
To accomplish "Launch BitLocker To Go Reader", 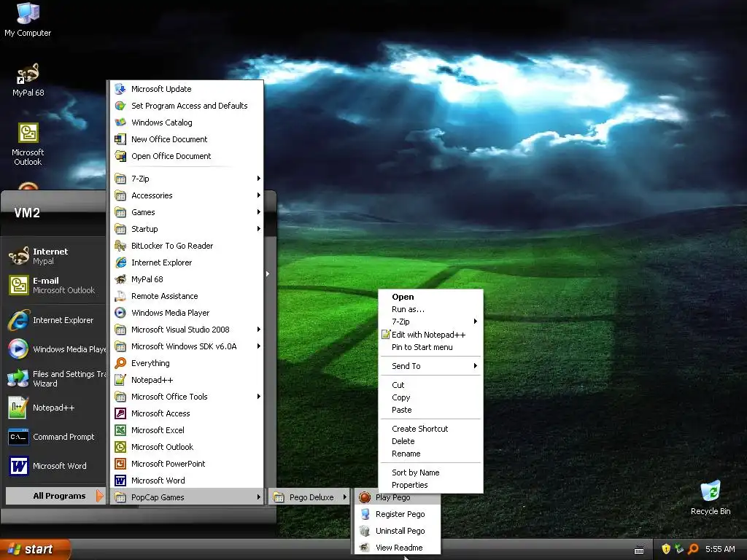I will pyautogui.click(x=187, y=246).
